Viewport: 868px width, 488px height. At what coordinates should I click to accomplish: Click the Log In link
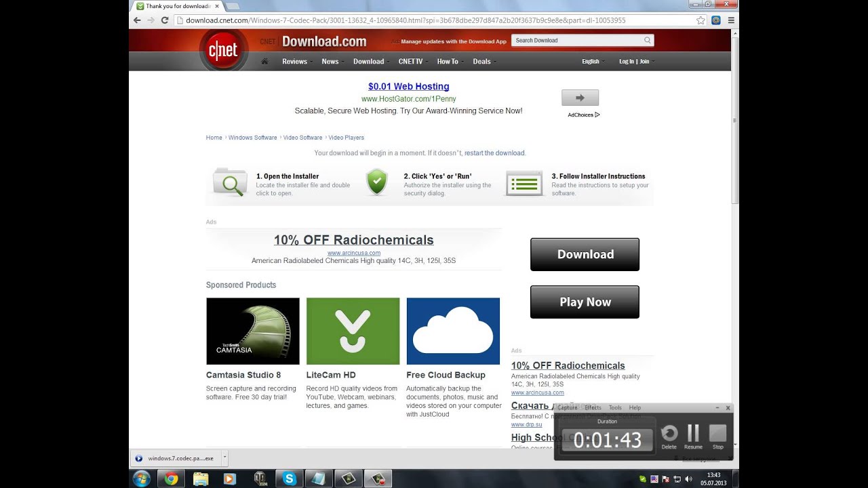627,61
